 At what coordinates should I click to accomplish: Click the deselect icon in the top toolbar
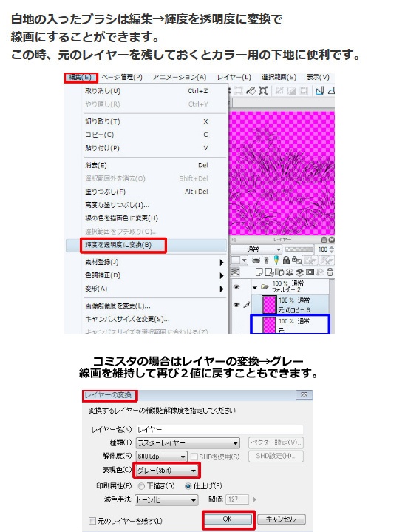point(279,91)
